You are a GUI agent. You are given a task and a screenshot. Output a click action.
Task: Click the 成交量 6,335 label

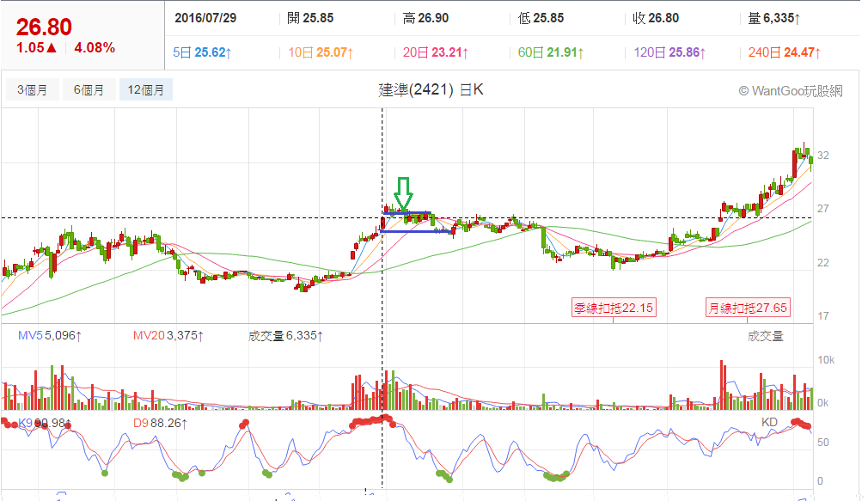click(x=285, y=335)
